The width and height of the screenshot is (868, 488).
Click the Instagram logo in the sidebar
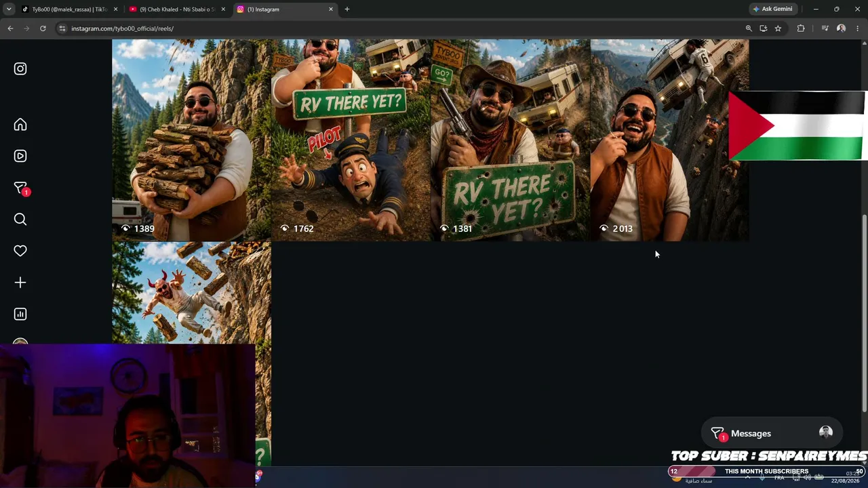[20, 68]
